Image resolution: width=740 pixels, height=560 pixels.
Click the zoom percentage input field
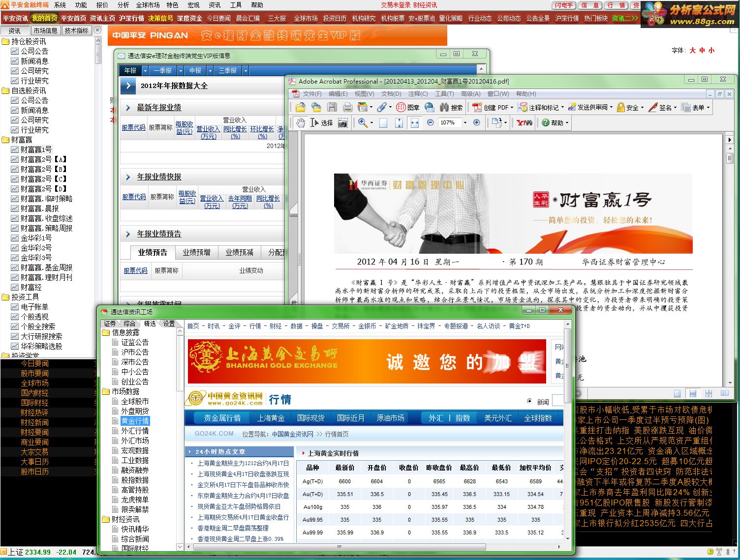[450, 122]
